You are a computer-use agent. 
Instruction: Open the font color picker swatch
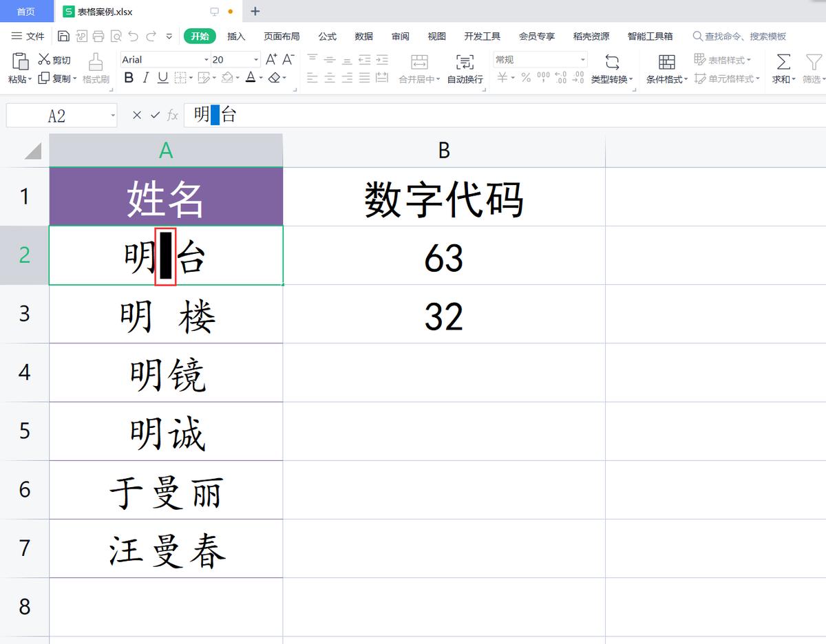252,78
